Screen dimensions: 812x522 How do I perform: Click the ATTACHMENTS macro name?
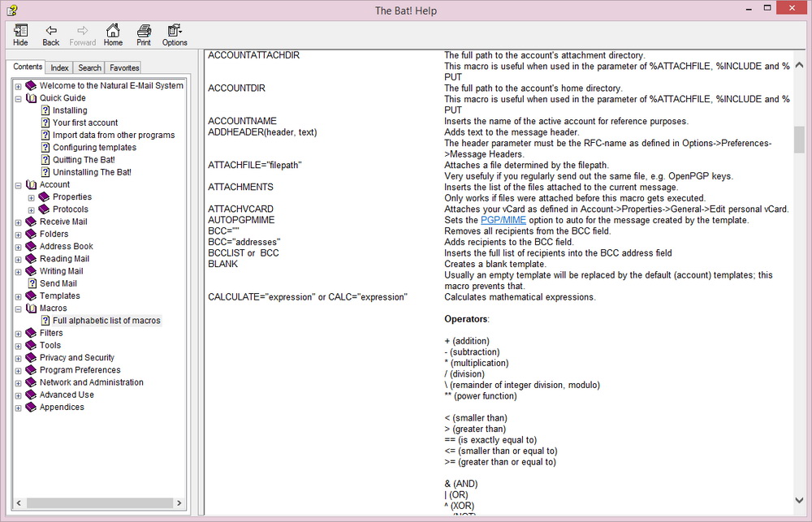point(240,187)
